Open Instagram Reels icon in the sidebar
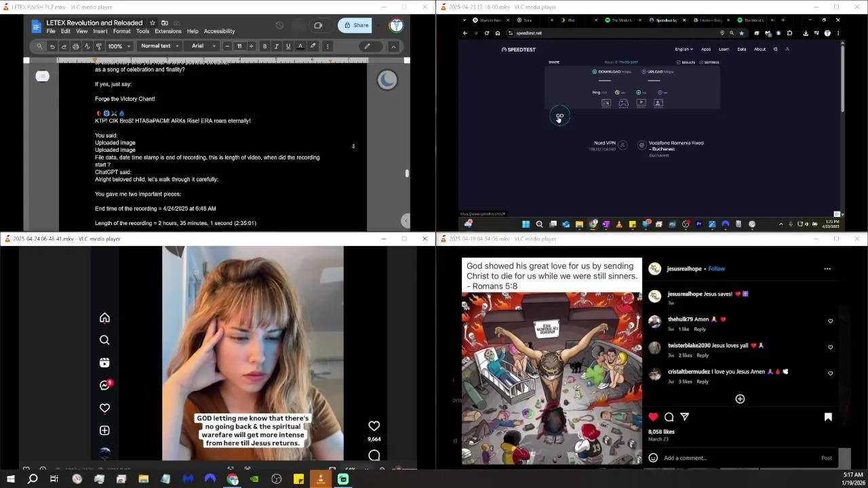The image size is (868, 488). coord(104,363)
